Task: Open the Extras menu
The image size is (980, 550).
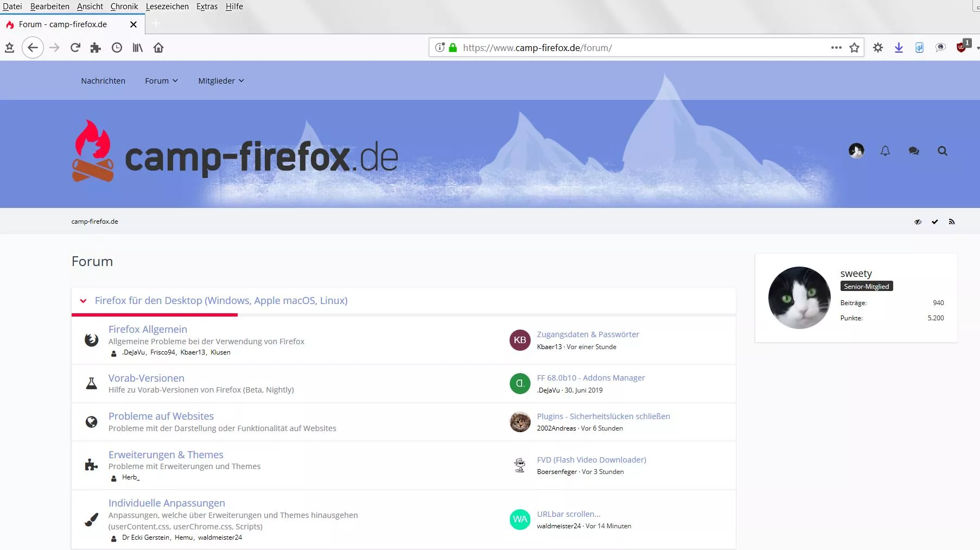Action: (x=207, y=7)
